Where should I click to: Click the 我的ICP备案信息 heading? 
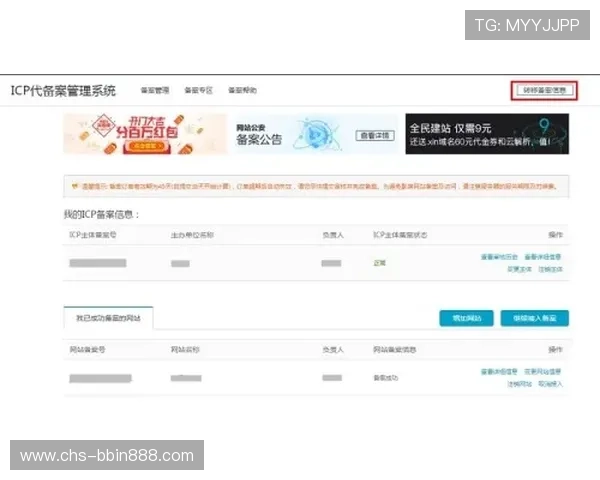click(x=101, y=214)
